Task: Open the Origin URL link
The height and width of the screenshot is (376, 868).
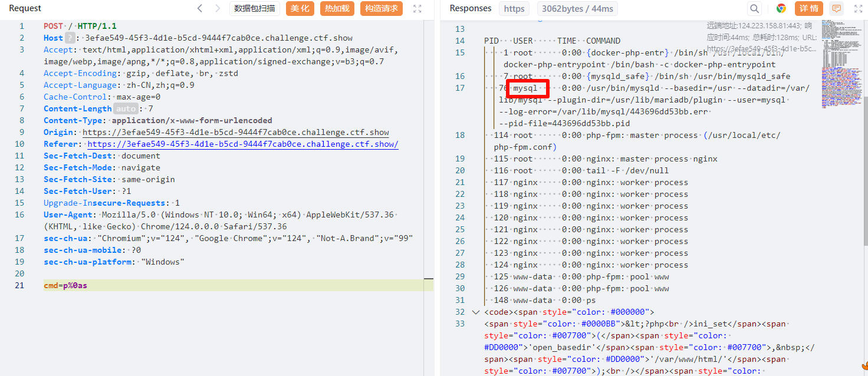Action: pos(236,132)
